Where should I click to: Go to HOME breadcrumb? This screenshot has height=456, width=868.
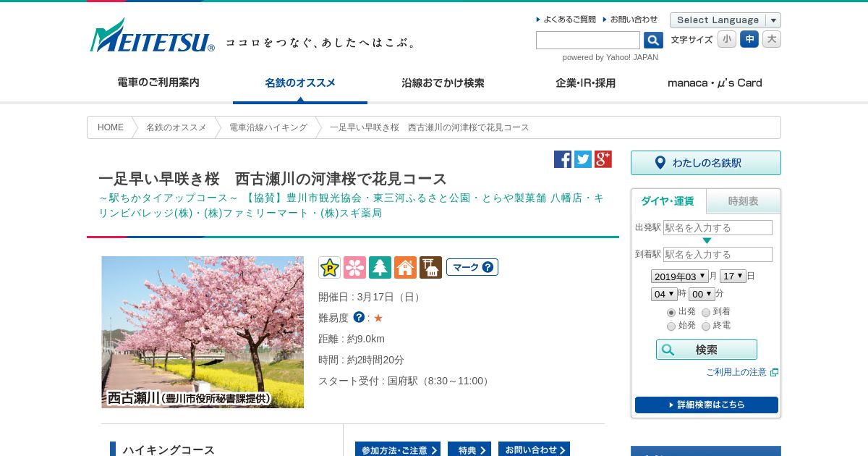tap(111, 127)
